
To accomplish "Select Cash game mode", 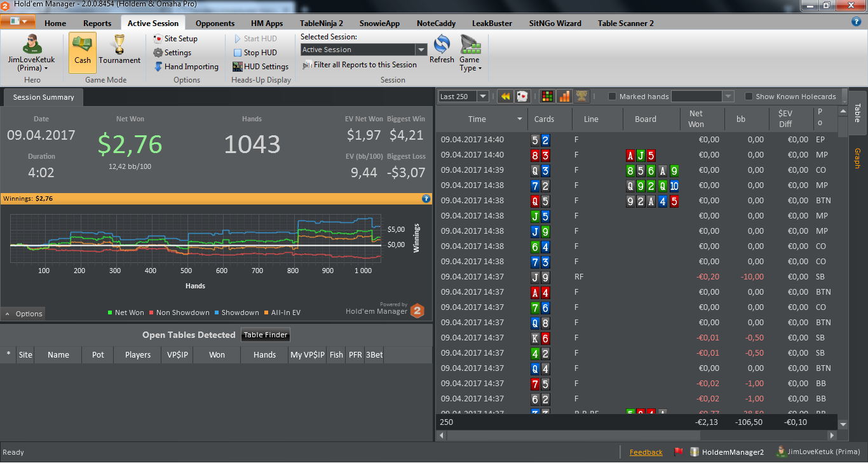I will tap(83, 52).
